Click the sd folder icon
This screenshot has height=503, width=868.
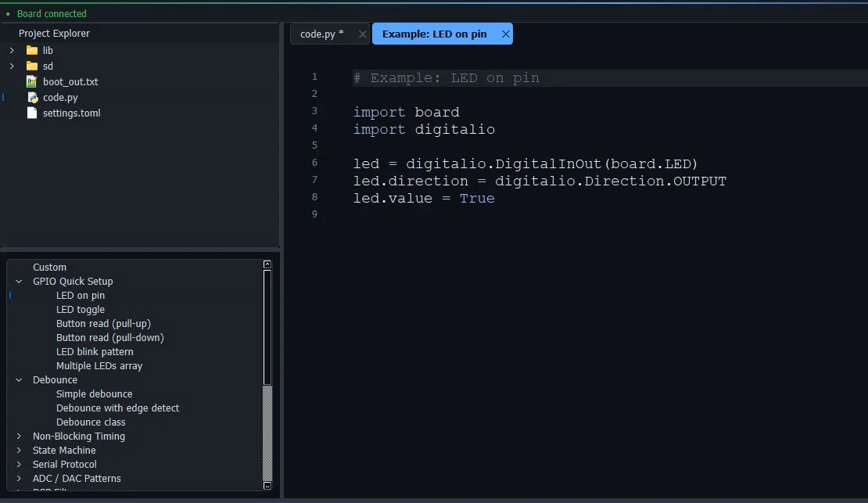pos(32,66)
